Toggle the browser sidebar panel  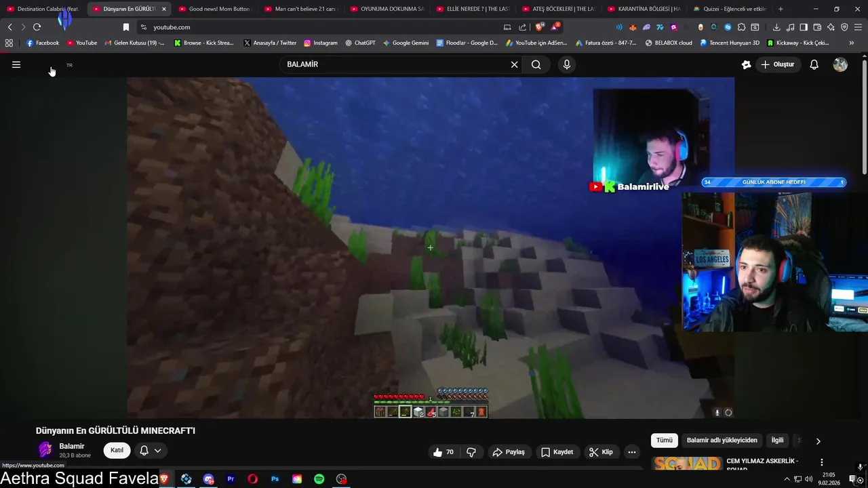(x=804, y=27)
